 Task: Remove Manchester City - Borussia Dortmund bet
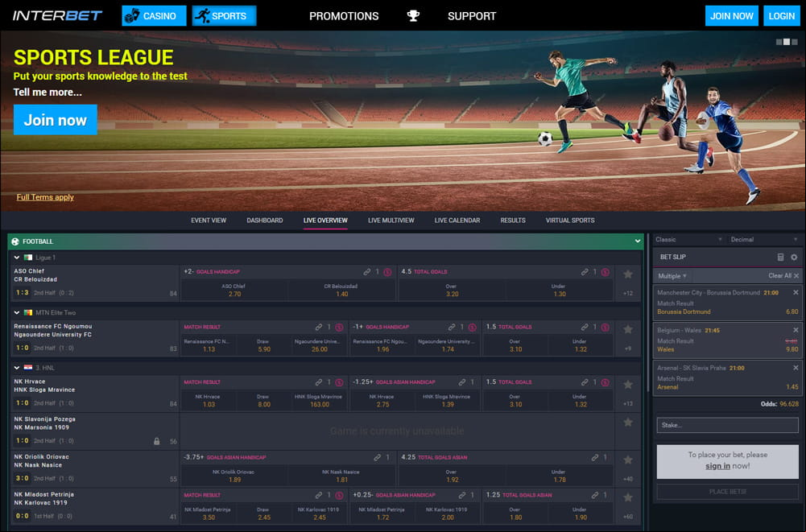click(x=796, y=292)
